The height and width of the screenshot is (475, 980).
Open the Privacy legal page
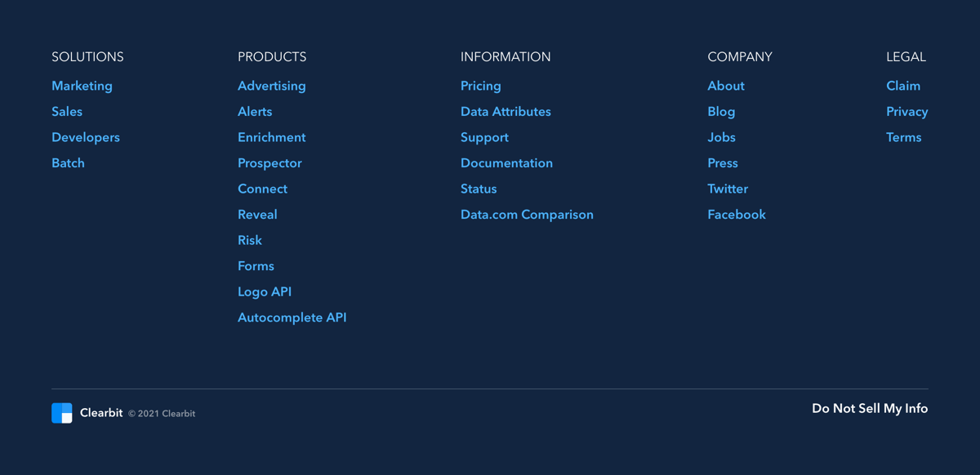907,111
